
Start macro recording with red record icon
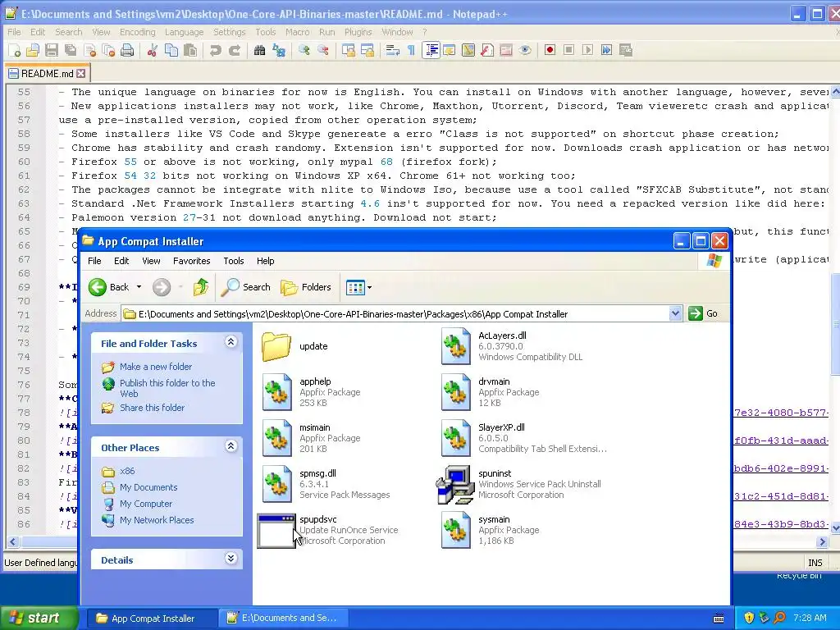[x=550, y=50]
